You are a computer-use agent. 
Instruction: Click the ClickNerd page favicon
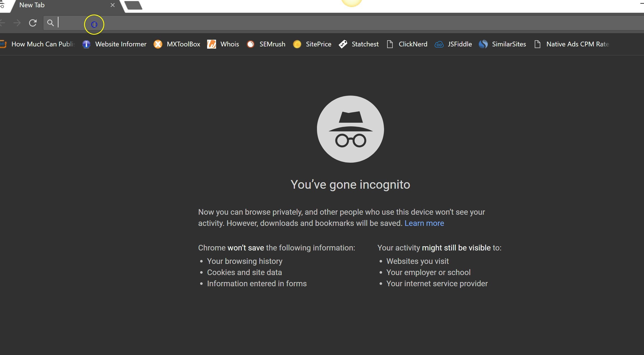coord(390,44)
